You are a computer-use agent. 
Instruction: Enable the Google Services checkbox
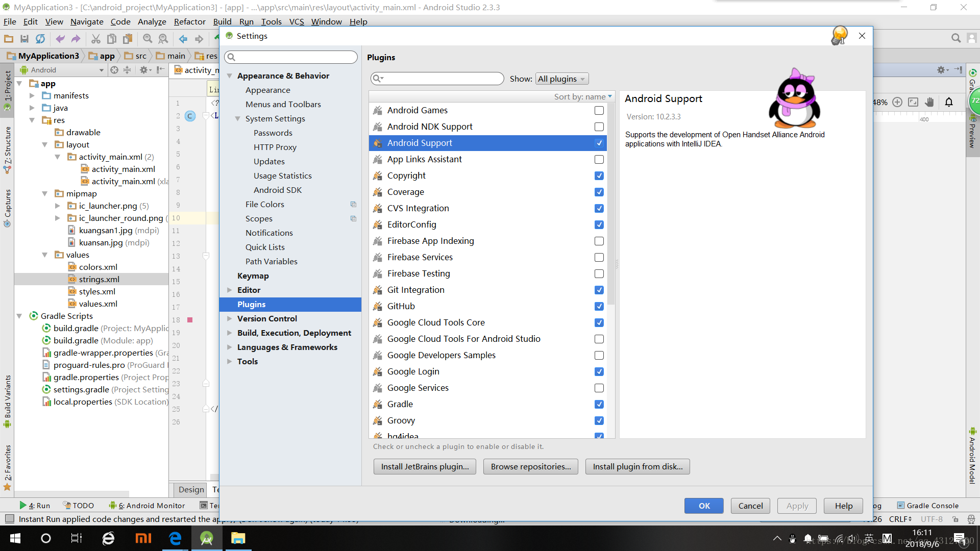click(599, 388)
